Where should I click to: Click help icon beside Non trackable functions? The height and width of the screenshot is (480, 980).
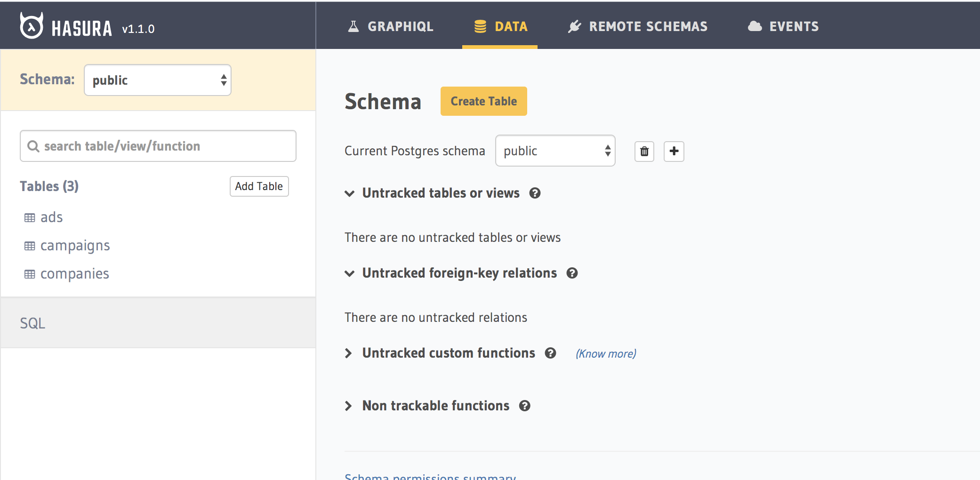click(x=525, y=406)
